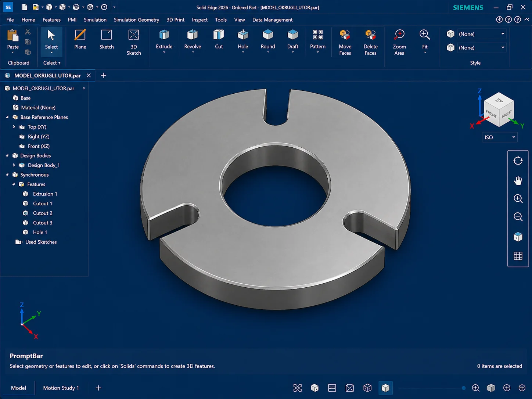This screenshot has width=532, height=399.
Task: Toggle the grid icon on right panel
Action: [518, 256]
